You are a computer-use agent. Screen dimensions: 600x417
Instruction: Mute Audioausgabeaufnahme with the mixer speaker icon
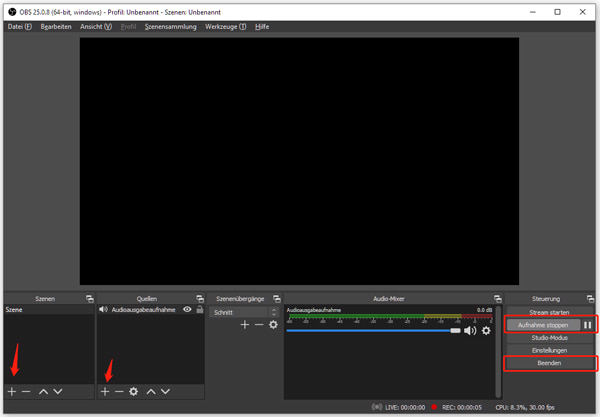point(470,331)
